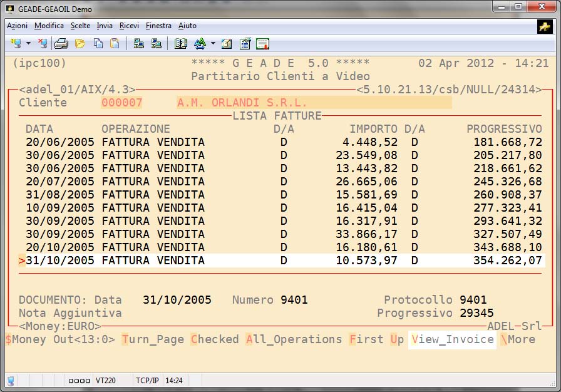Click the disconnect session icon
Image resolution: width=561 pixels, height=392 pixels.
coord(43,44)
